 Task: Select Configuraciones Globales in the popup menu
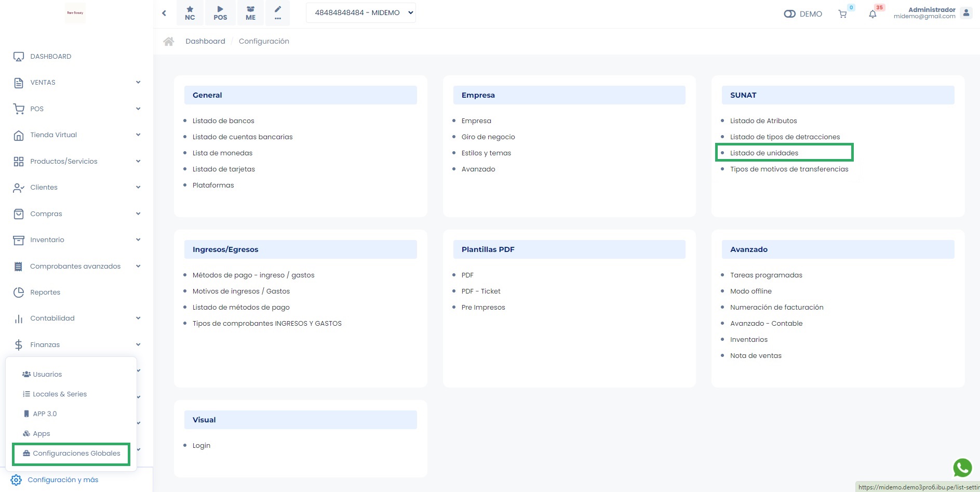76,454
